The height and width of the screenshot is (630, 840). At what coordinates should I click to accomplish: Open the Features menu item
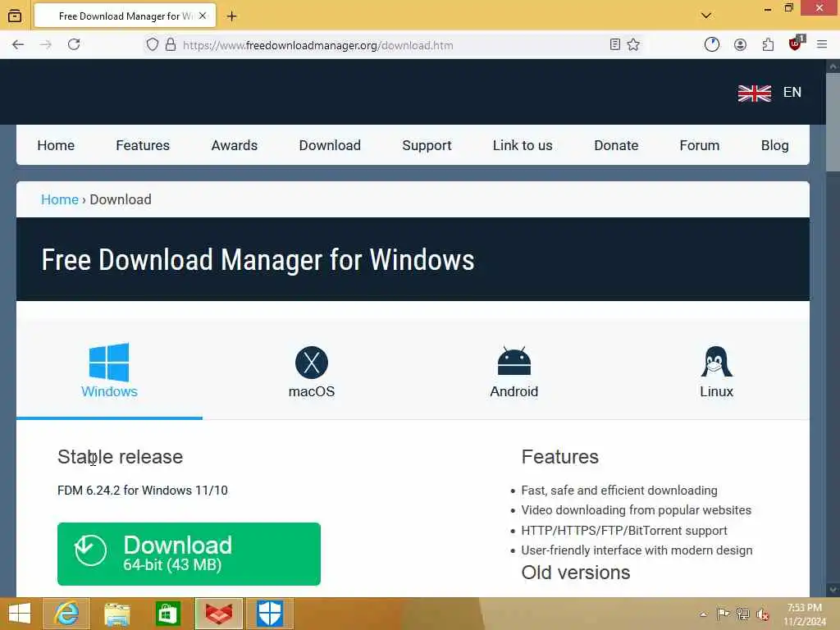(143, 145)
